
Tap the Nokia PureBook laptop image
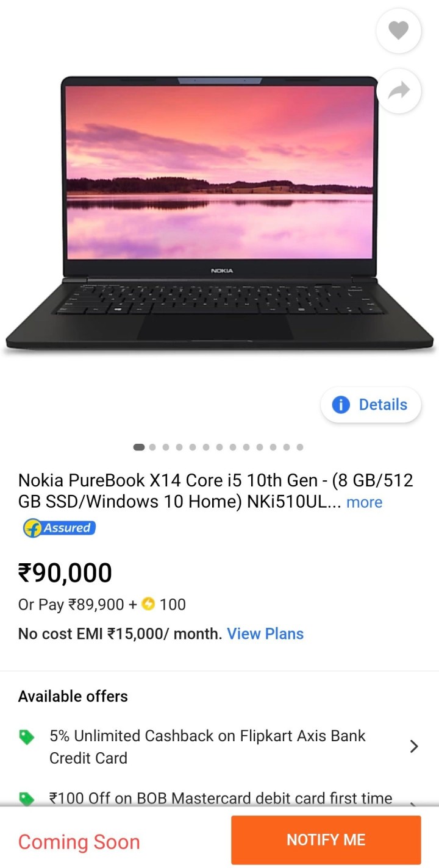click(220, 213)
